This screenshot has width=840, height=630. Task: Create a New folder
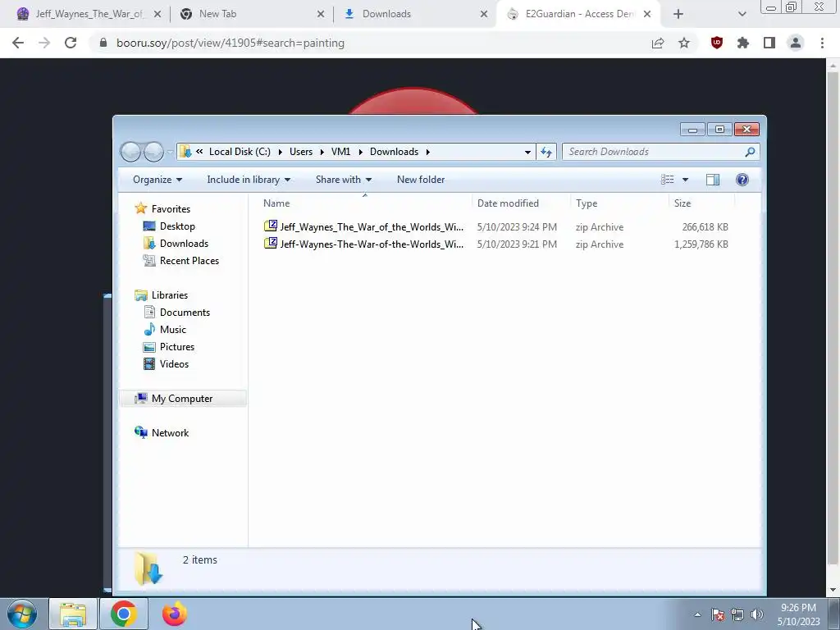coord(421,180)
